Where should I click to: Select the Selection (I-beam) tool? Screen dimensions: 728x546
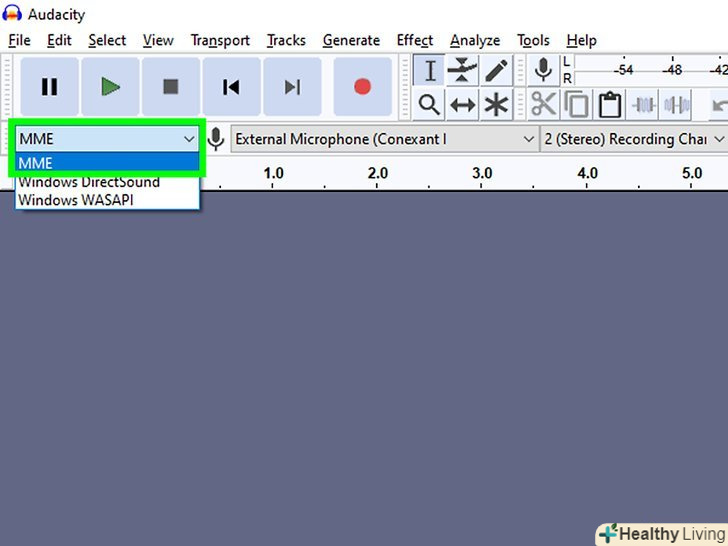pos(429,71)
